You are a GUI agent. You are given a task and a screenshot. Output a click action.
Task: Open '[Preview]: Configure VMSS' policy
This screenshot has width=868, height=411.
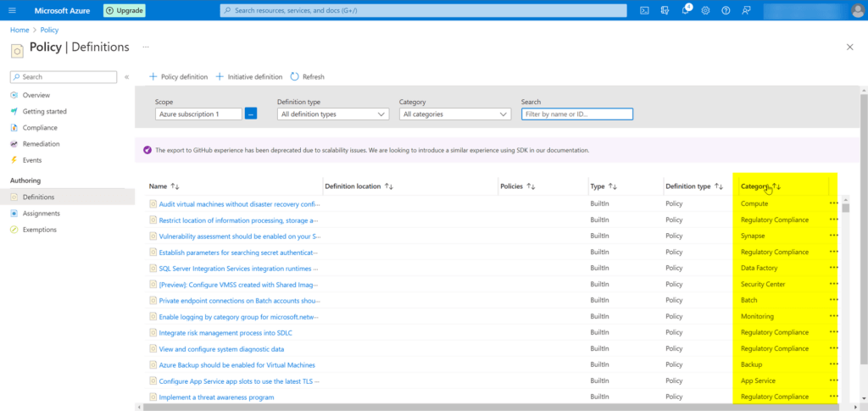[238, 284]
